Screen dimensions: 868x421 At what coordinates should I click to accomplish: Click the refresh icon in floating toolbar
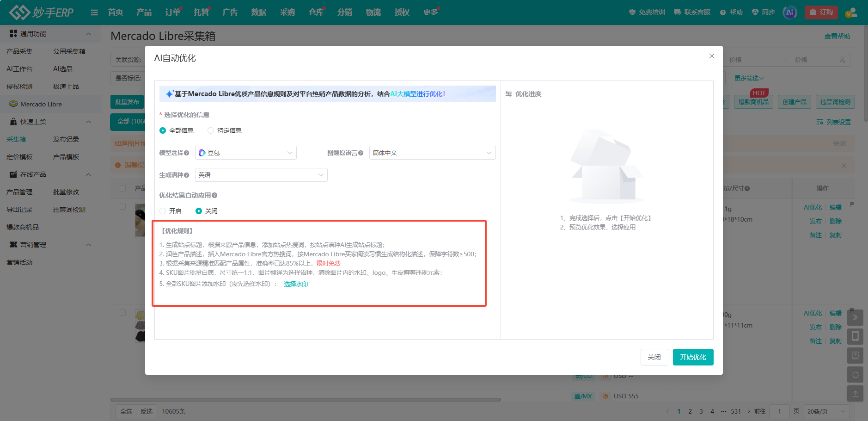point(855,375)
